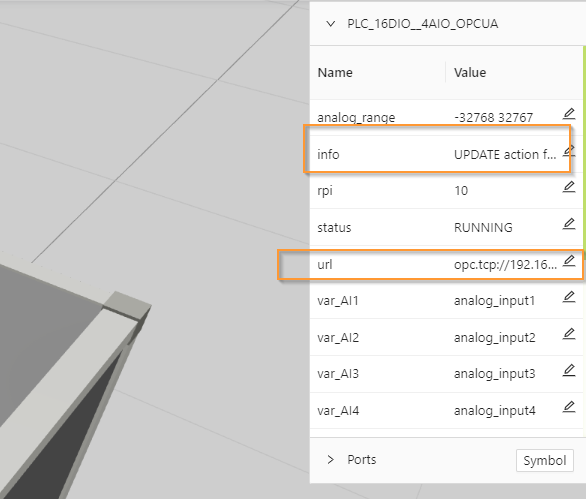This screenshot has height=499, width=586.
Task: Edit the var_AI2 pencil icon
Action: (569, 334)
